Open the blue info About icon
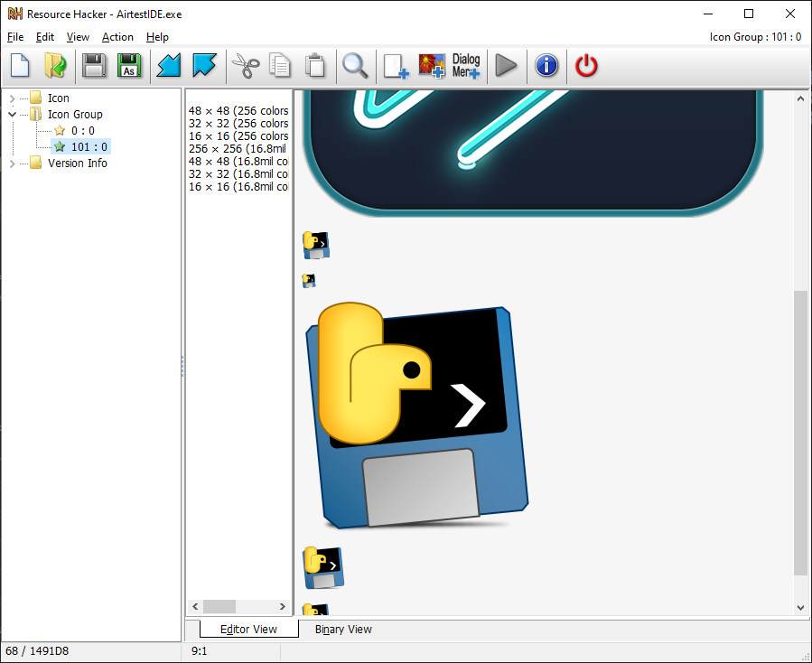Viewport: 812px width, 663px height. (x=546, y=66)
